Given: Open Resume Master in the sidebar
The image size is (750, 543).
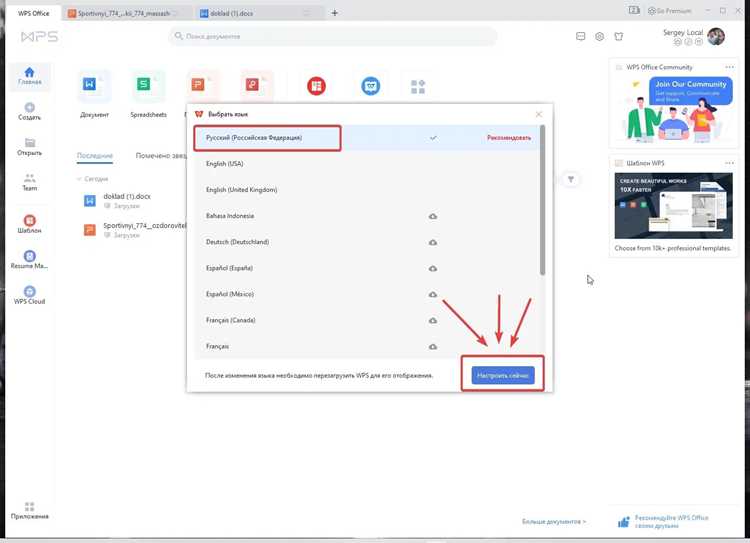Looking at the screenshot, I should click(29, 259).
